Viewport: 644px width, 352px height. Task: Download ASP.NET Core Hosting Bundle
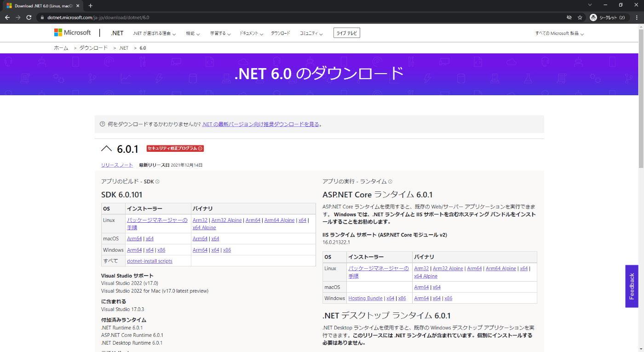365,299
